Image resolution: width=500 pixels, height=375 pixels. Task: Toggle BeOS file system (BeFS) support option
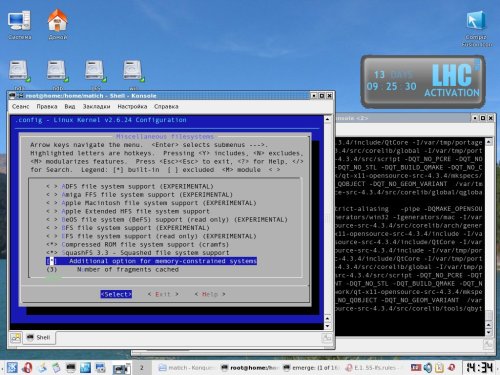(167, 220)
